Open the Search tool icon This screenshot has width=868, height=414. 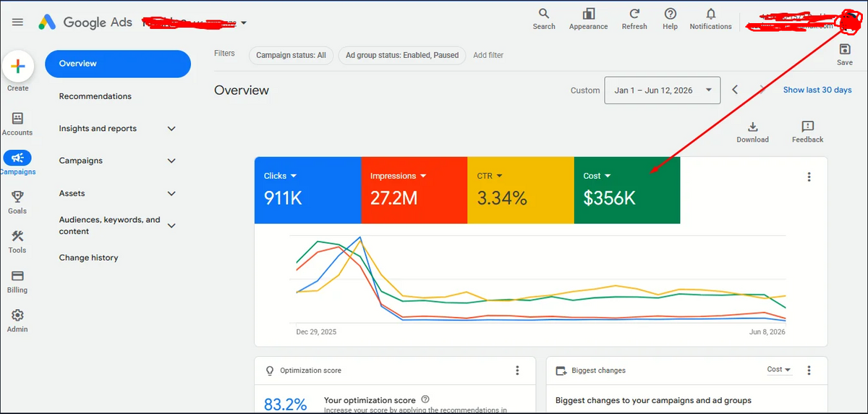544,14
